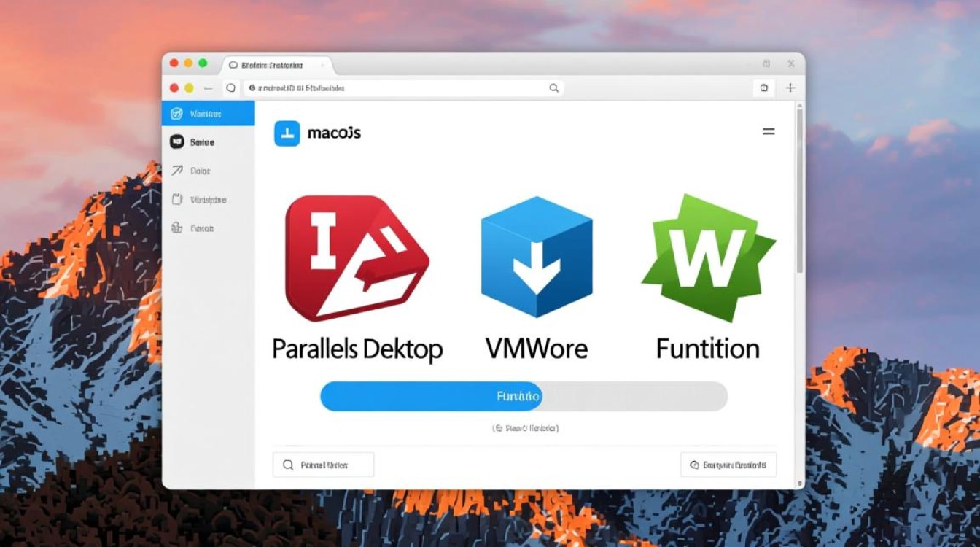
Task: Click the bottom-right button with clock icon
Action: pos(728,465)
